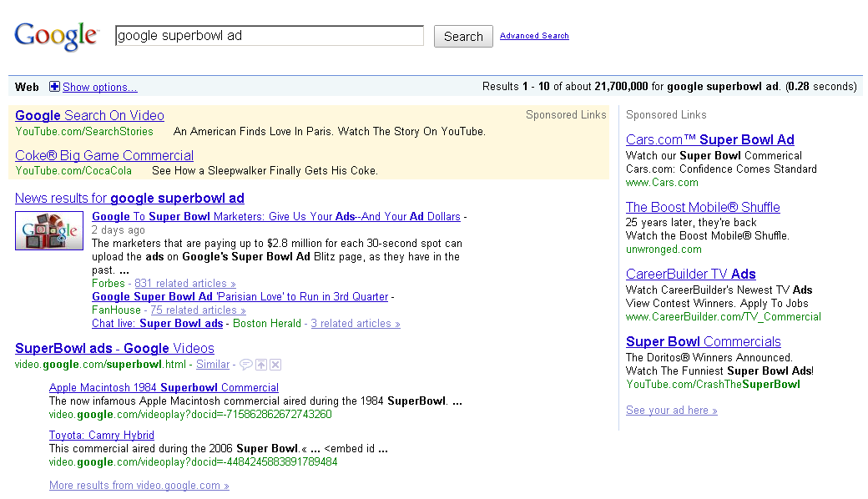Click Sponsored Links label in right column

pos(666,114)
